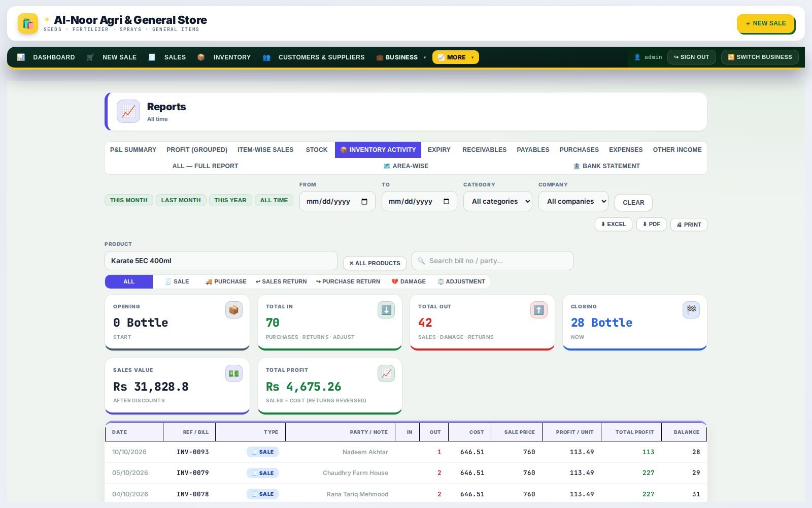
Task: Filter activity by Purchase type
Action: [x=226, y=281]
